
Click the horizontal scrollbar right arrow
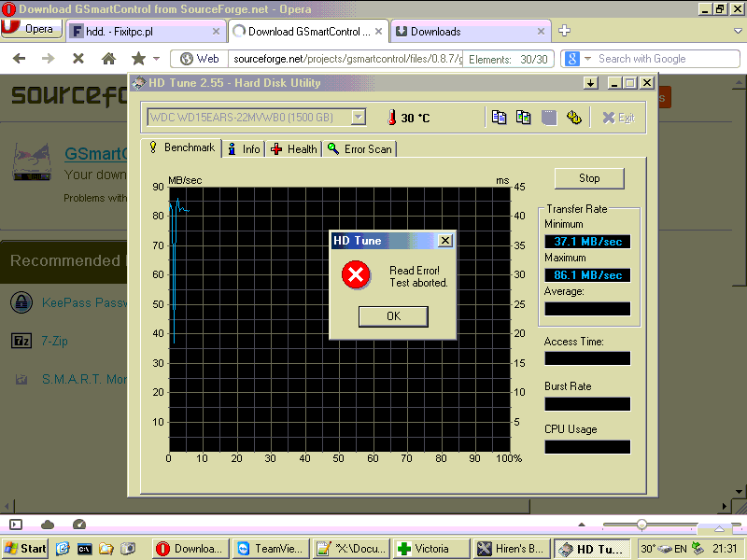(725, 506)
